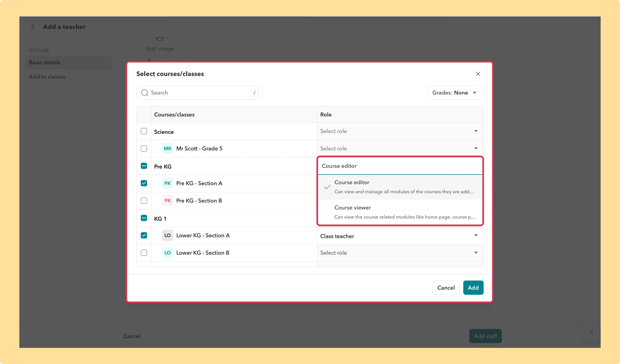Click the KG 1 course name
Screen dimensions: 620x364
tap(160, 219)
